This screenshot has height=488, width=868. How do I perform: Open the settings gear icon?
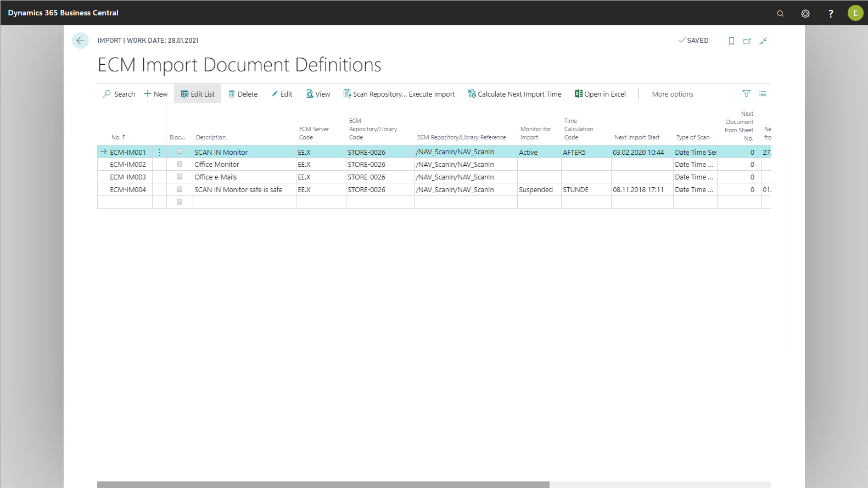[805, 13]
